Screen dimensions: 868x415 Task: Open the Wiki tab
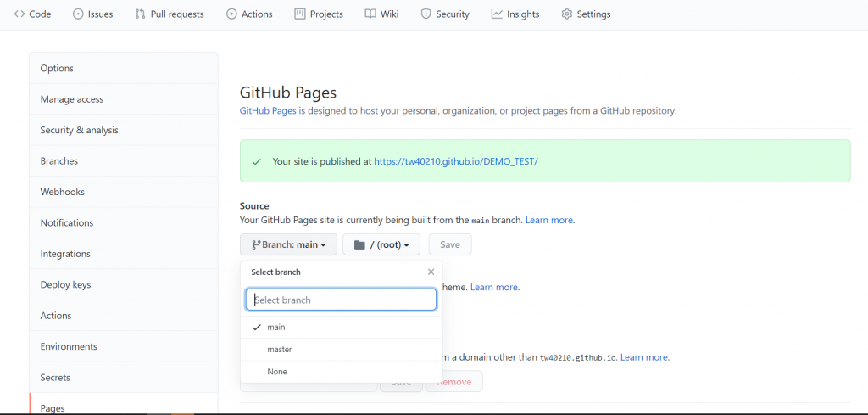[x=381, y=14]
